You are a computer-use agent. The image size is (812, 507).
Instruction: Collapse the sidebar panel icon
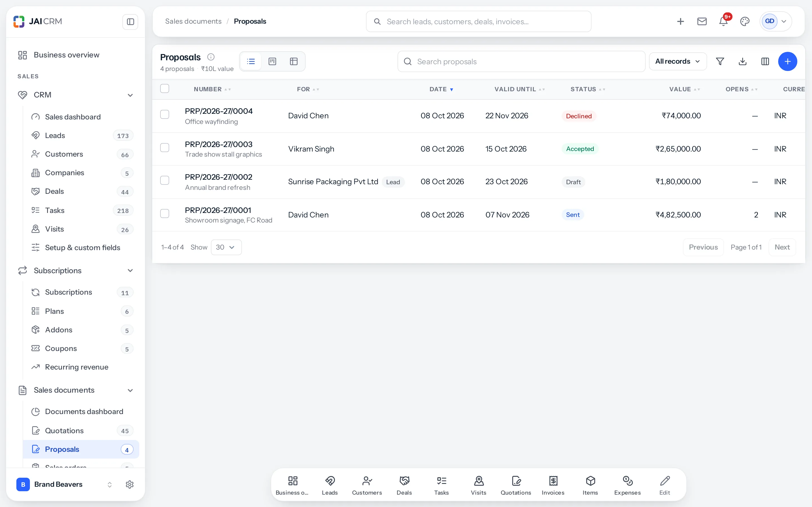click(131, 22)
